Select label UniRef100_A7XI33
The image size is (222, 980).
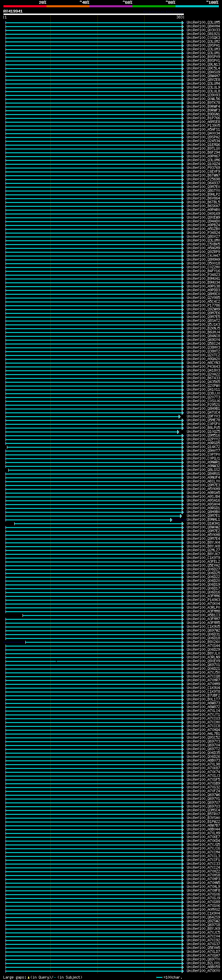click(x=203, y=864)
